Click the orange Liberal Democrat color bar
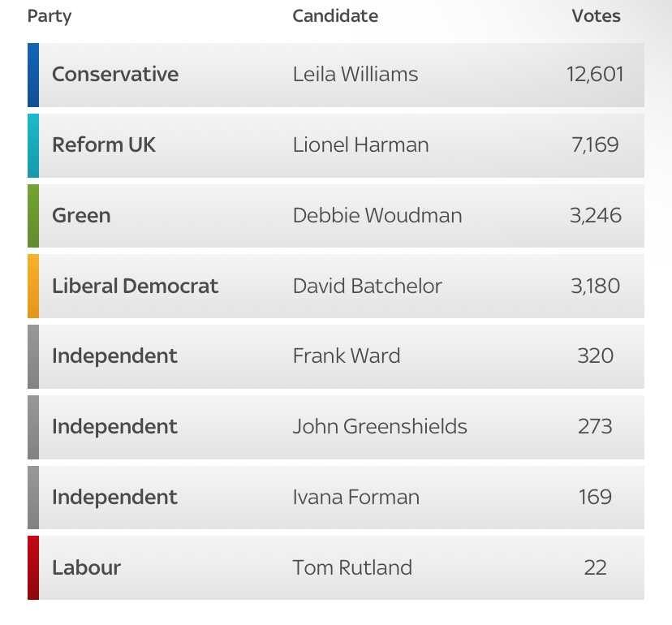 point(33,287)
